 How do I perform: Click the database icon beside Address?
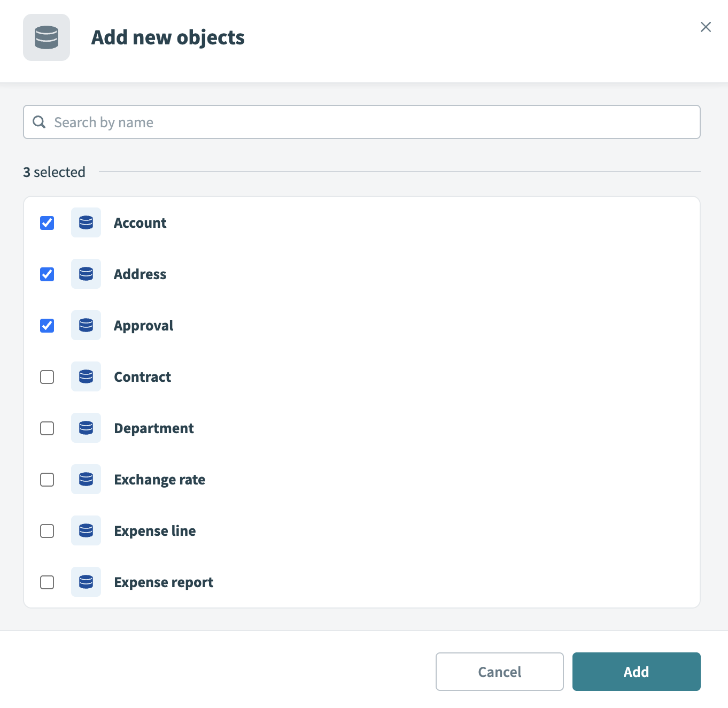[x=86, y=274]
